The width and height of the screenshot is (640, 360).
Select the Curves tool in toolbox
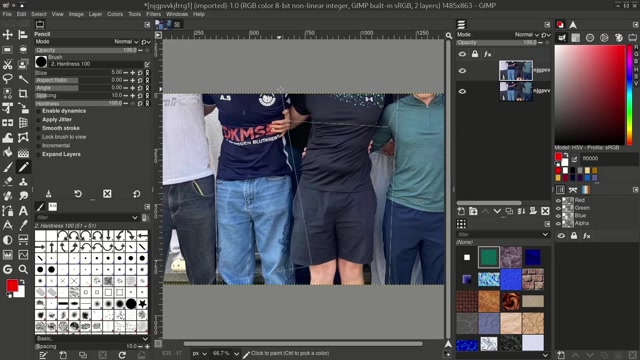click(x=23, y=255)
